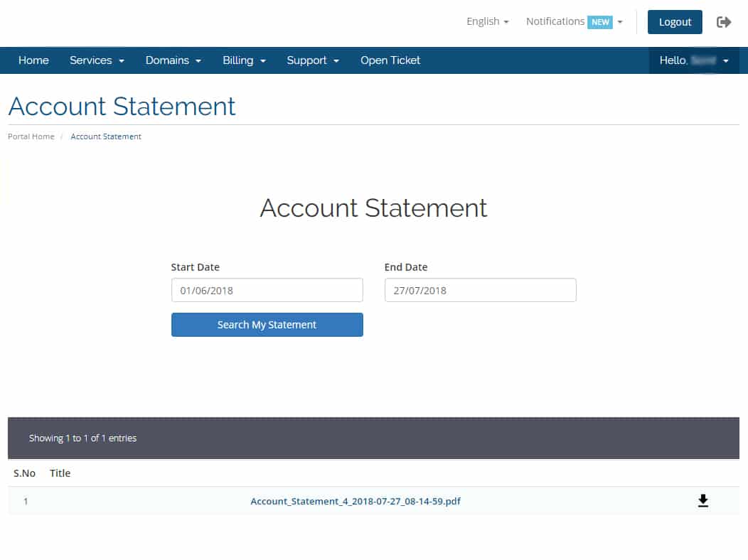Click the Start Date input field
The height and width of the screenshot is (560, 748).
[x=267, y=290]
